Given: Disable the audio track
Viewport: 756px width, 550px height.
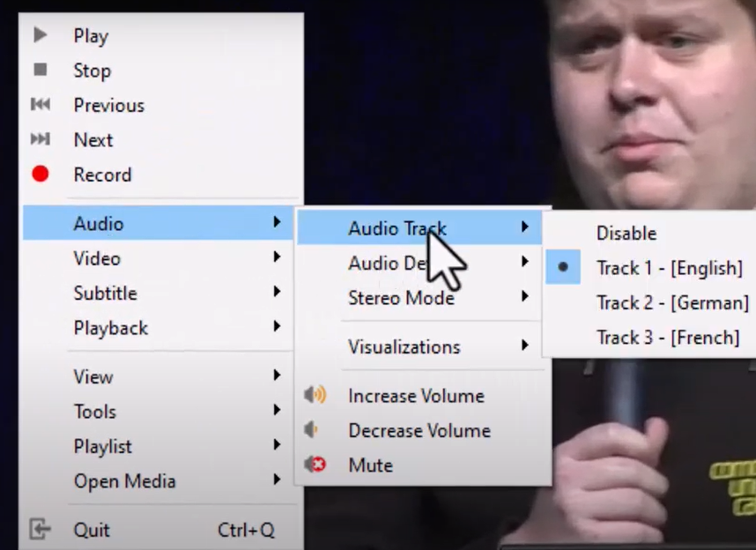Looking at the screenshot, I should coord(626,234).
